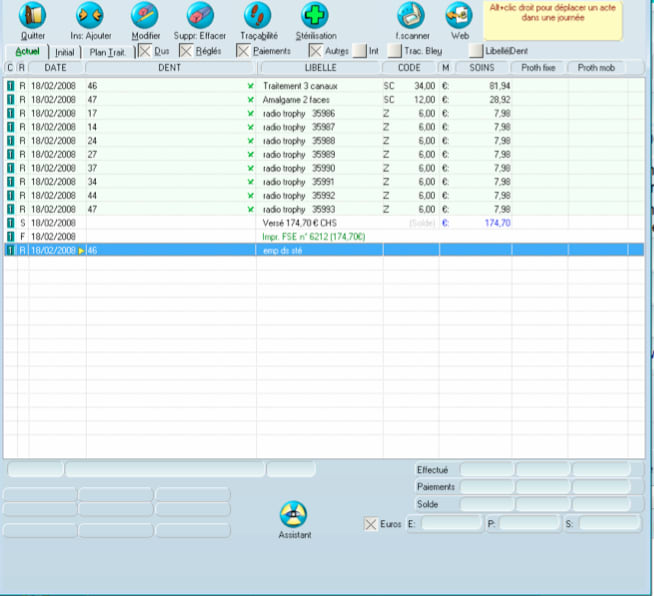The width and height of the screenshot is (654, 596).
Task: Select the Traitement 3 canaux row
Action: pos(300,86)
